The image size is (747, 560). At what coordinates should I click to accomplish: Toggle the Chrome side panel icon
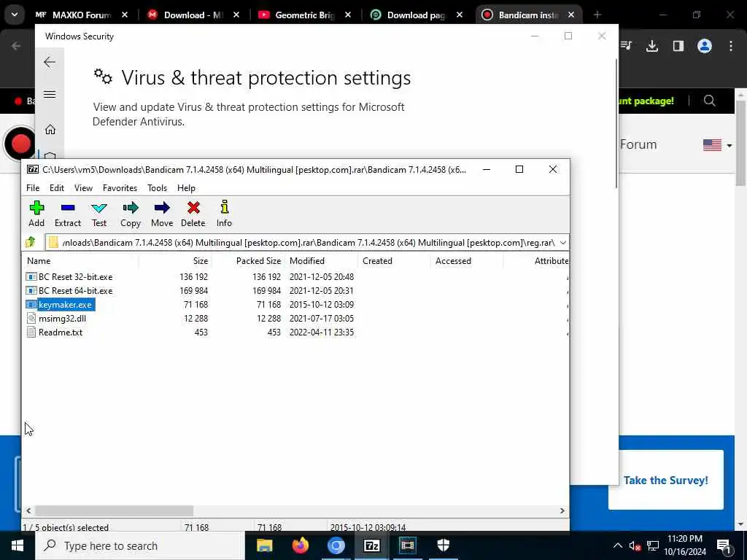pos(678,46)
